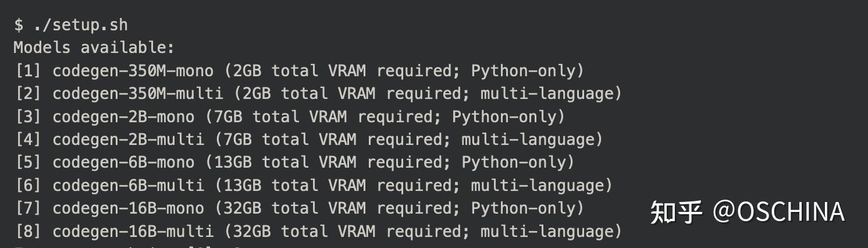Click the 知乎 watermark text
Image resolution: width=868 pixels, height=248 pixels.
tap(676, 212)
